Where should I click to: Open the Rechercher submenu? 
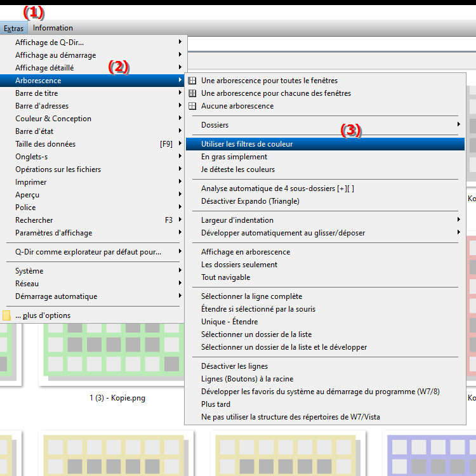click(92, 220)
